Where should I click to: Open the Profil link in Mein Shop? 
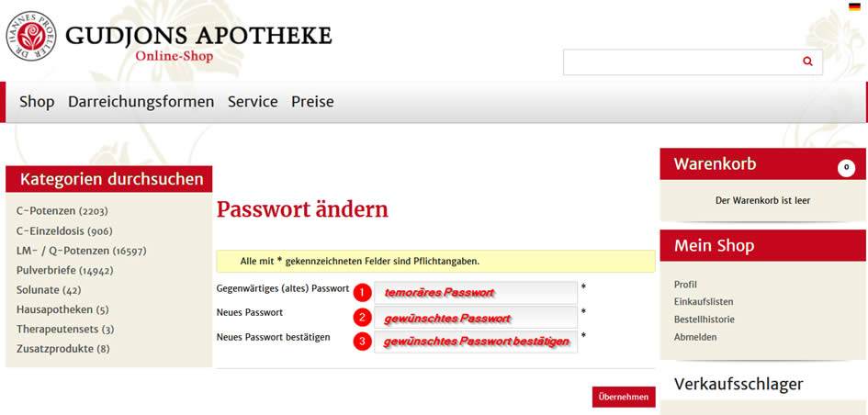click(685, 285)
